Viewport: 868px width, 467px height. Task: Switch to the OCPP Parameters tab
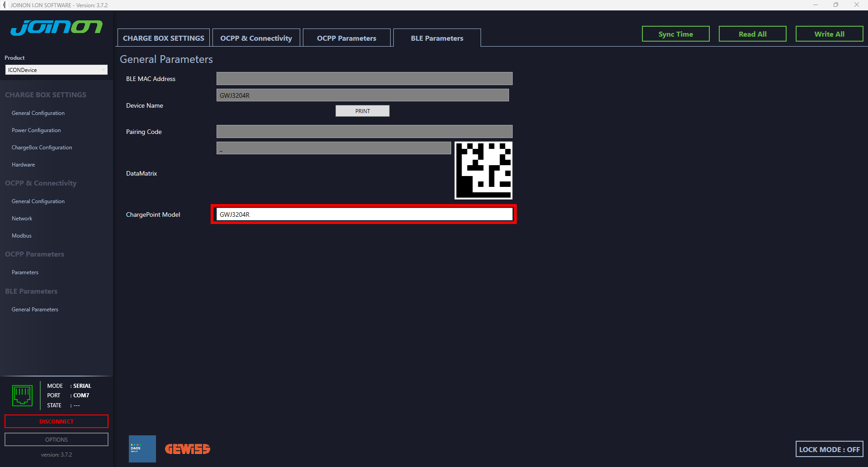click(346, 38)
